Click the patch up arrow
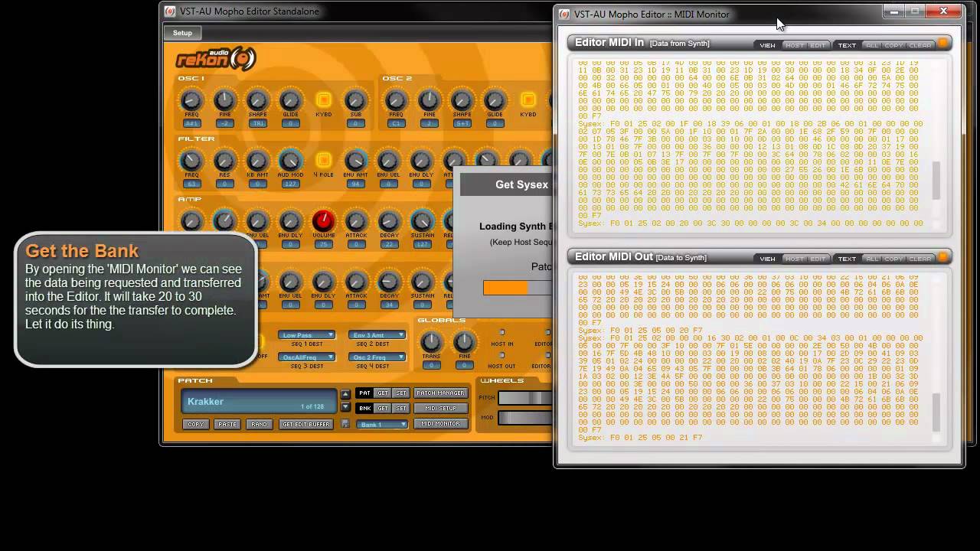980x551 pixels. tap(345, 393)
